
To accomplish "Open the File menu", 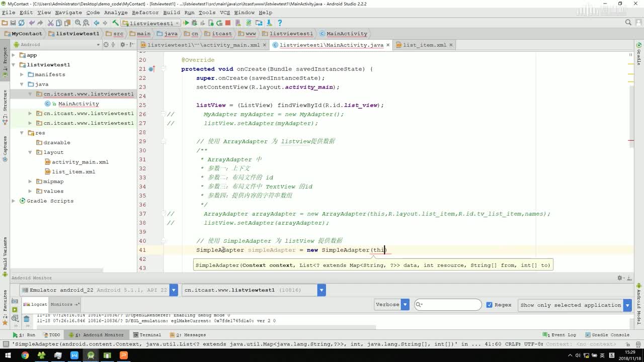I will [x=9, y=13].
